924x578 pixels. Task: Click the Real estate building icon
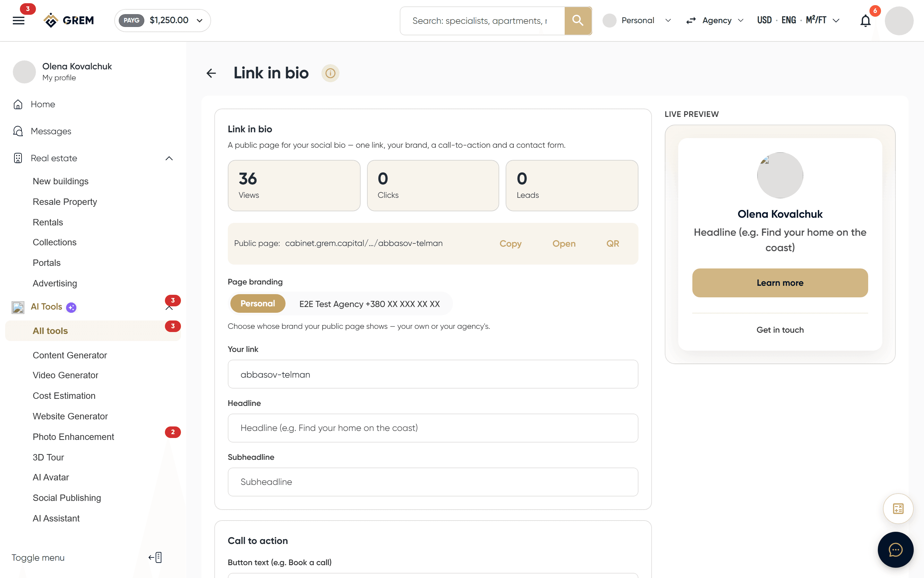18,158
